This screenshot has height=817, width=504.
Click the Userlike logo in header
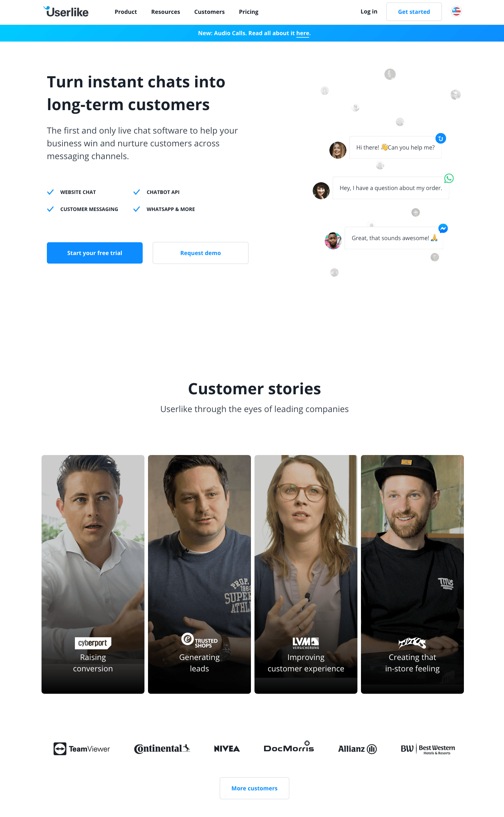[66, 12]
